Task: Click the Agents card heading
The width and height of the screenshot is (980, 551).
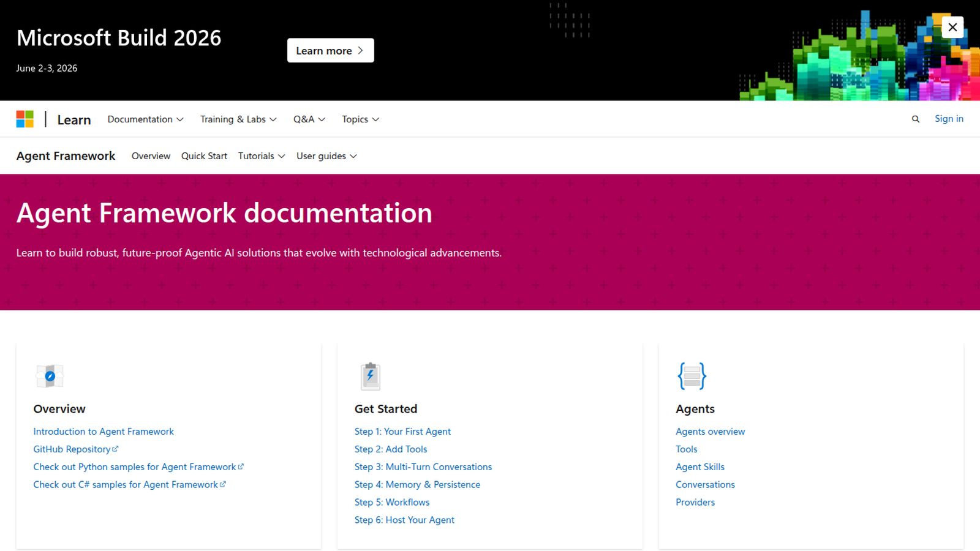Action: click(x=695, y=409)
